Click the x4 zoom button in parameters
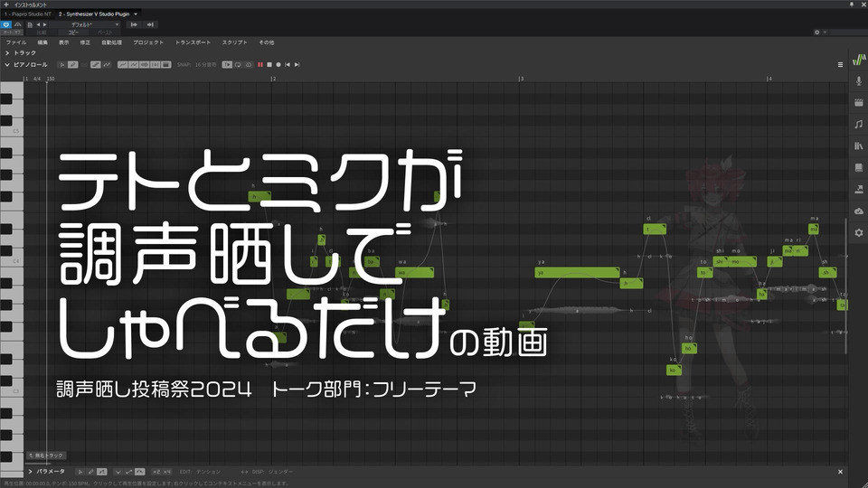The width and height of the screenshot is (868, 488). [x=166, y=472]
